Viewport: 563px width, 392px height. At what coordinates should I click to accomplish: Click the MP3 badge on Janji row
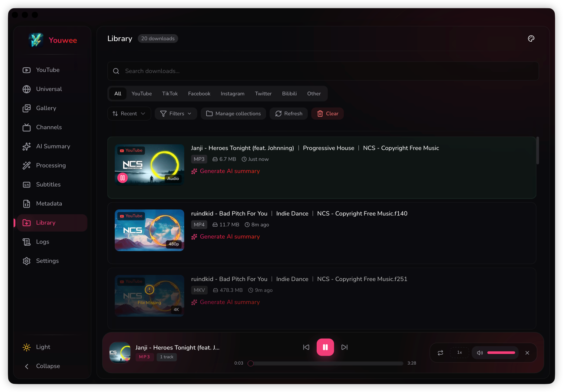coord(199,159)
